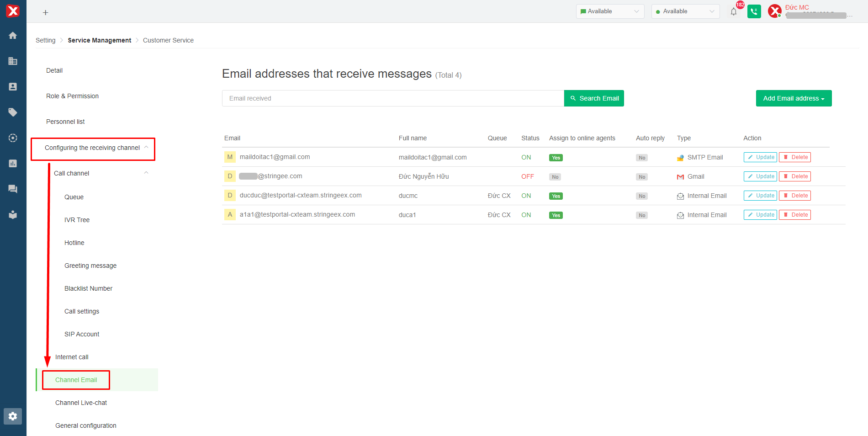Open the chat bubbles icon in sidebar
This screenshot has height=436, width=868.
pyautogui.click(x=13, y=189)
